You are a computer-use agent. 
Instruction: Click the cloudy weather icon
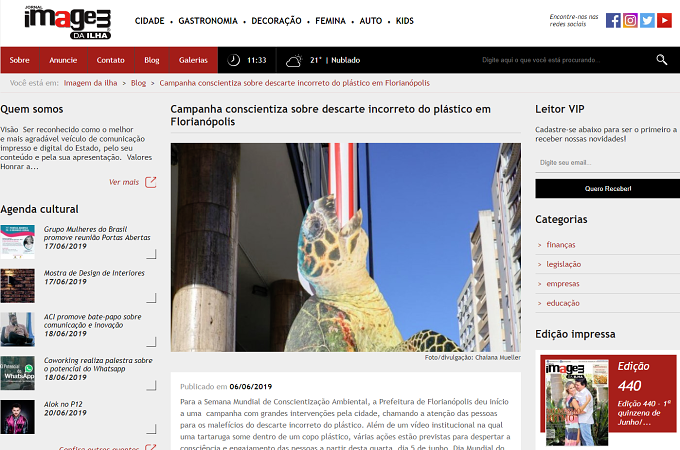point(294,60)
